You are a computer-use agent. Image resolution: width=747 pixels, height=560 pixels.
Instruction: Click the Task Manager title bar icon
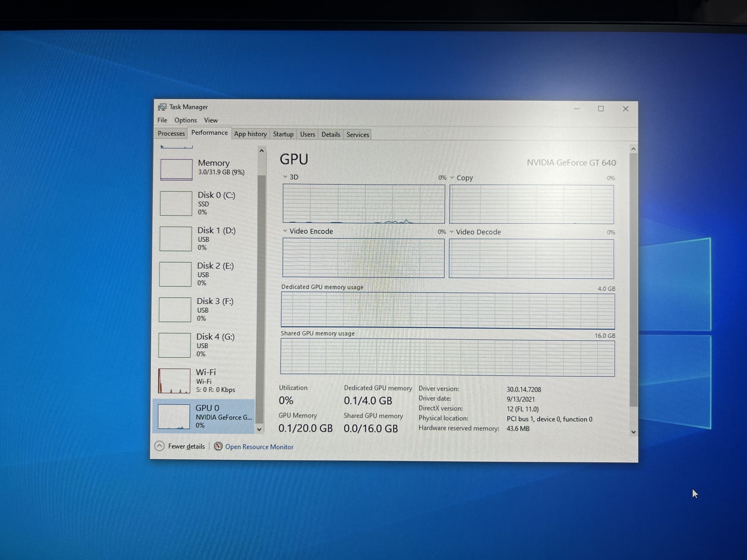coord(162,107)
